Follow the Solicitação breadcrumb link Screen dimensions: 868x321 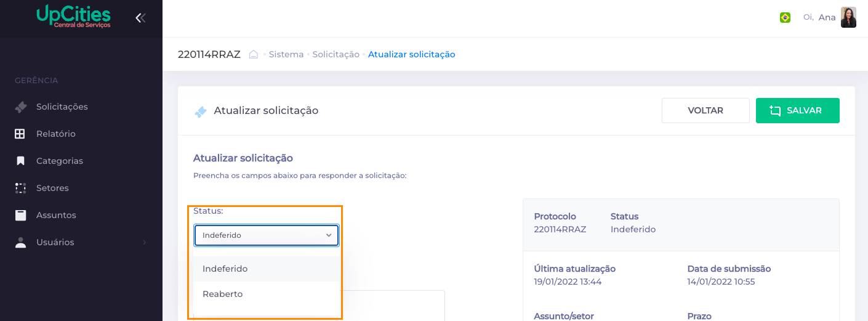pos(336,54)
